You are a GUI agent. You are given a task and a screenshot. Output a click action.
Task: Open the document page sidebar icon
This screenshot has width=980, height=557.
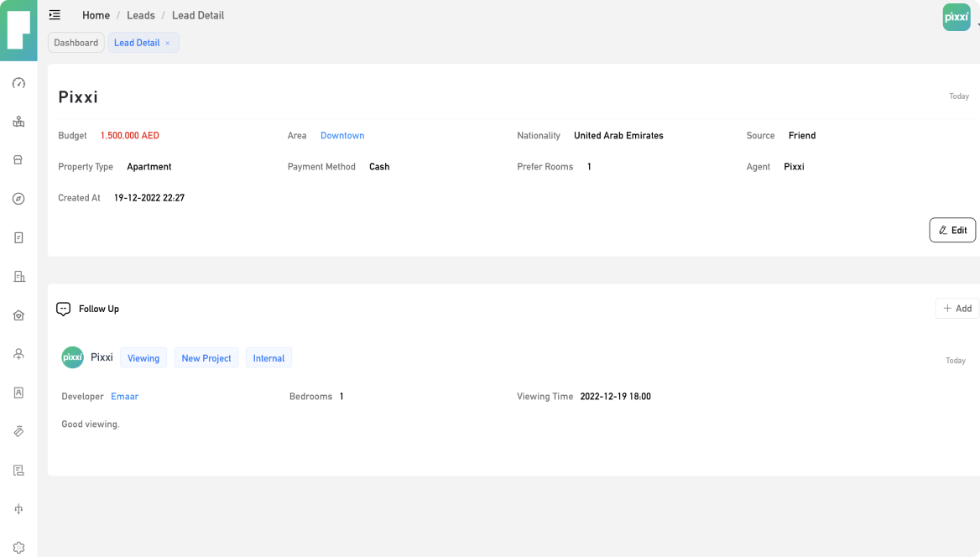(x=18, y=237)
